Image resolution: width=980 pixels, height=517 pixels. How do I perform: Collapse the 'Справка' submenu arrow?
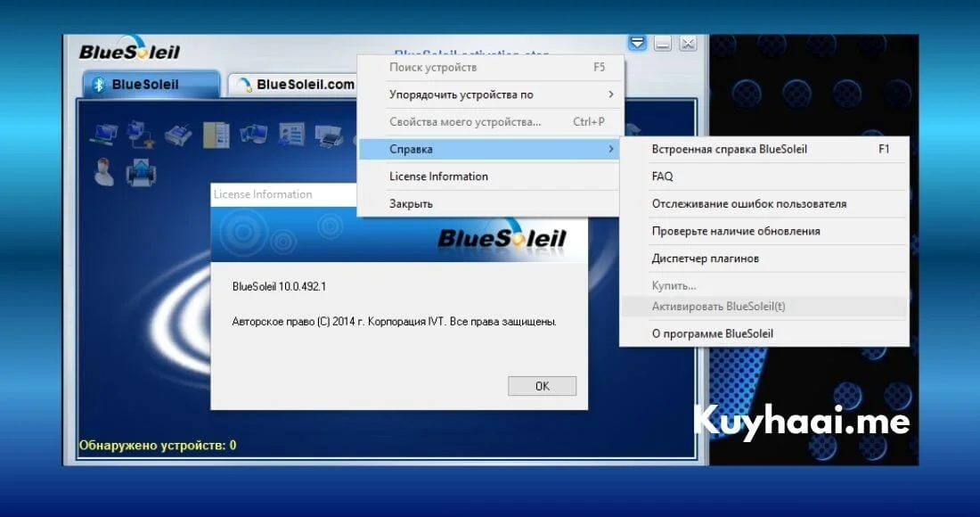click(610, 149)
